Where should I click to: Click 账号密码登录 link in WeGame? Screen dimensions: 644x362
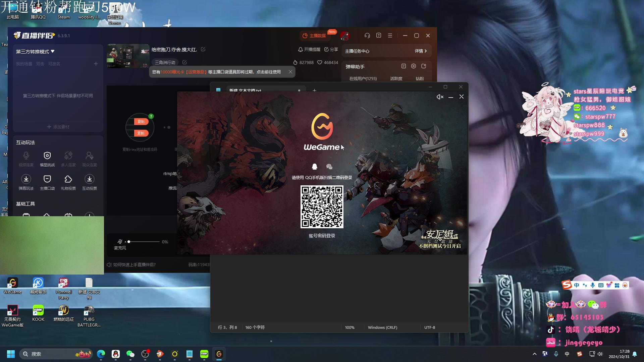pos(322,236)
